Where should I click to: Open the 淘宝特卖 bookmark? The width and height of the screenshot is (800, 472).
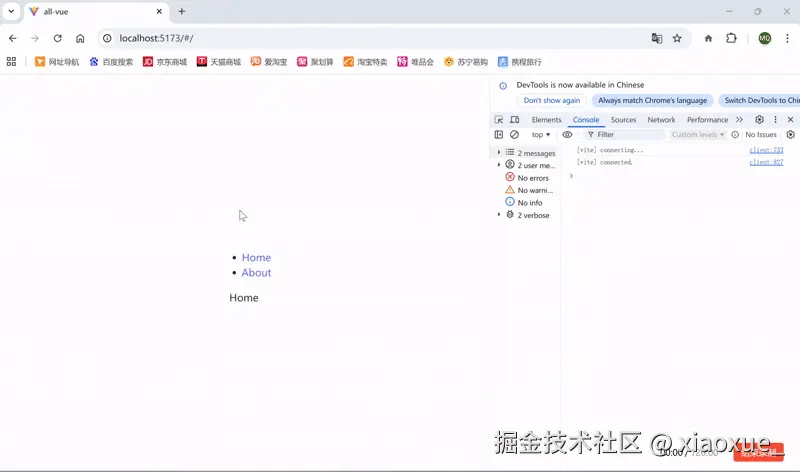click(365, 62)
